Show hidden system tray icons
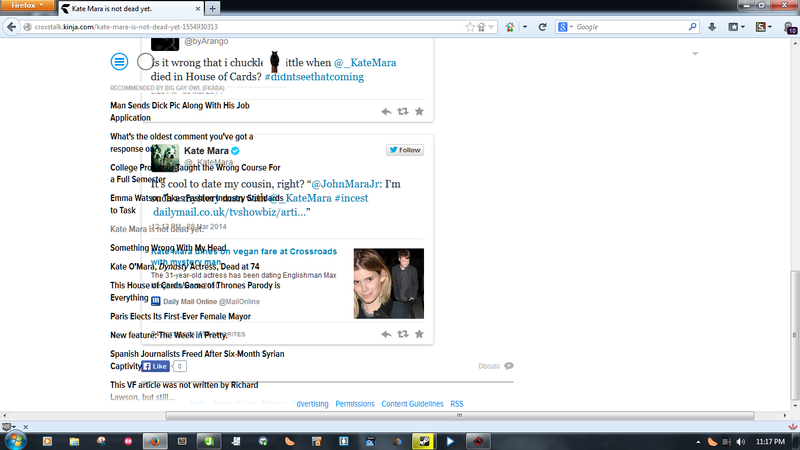This screenshot has width=800, height=450. tap(698, 442)
